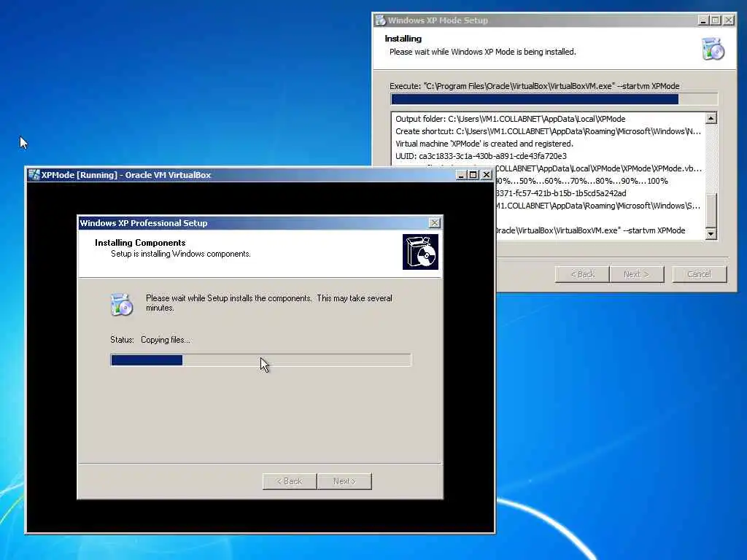747x560 pixels.
Task: Close the Windows XP Professional Setup dialog
Action: tap(435, 223)
